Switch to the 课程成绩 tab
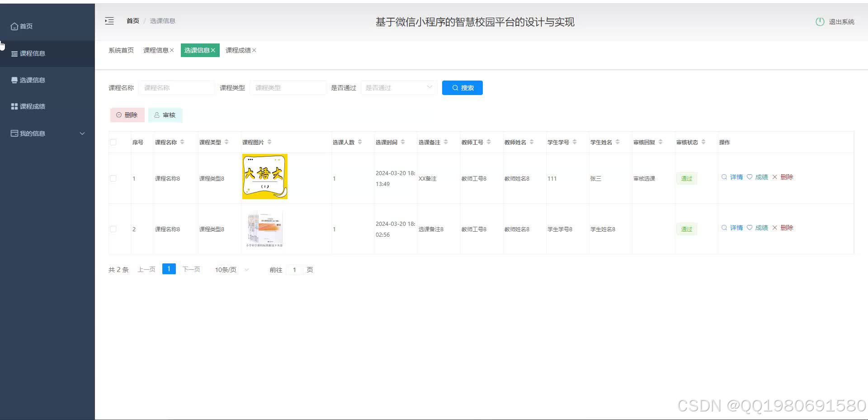This screenshot has height=420, width=868. [x=238, y=50]
